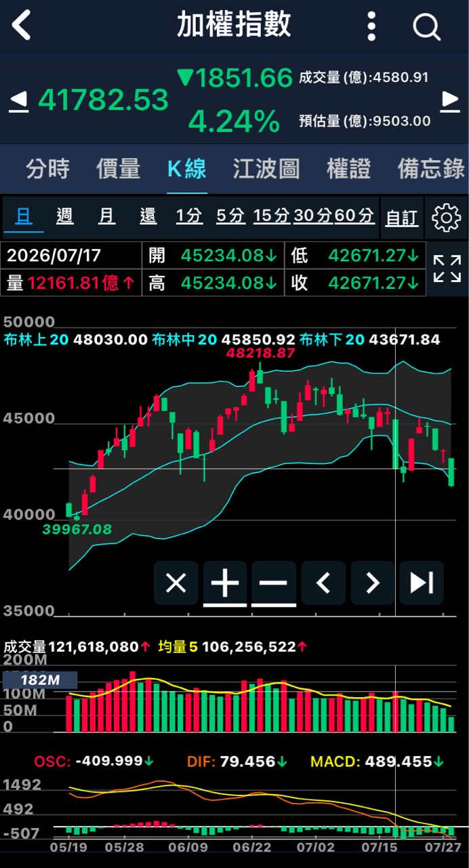Go to next symbol with right triangle

click(x=450, y=101)
